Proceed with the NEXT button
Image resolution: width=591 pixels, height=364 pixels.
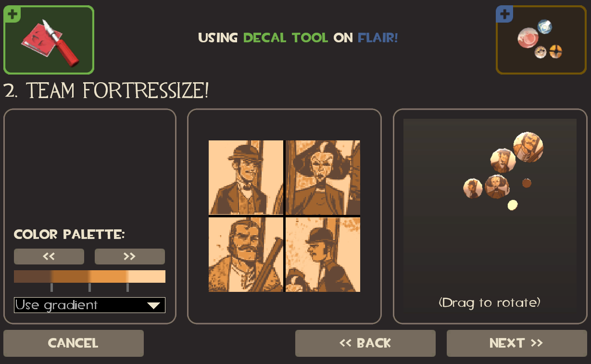click(517, 343)
